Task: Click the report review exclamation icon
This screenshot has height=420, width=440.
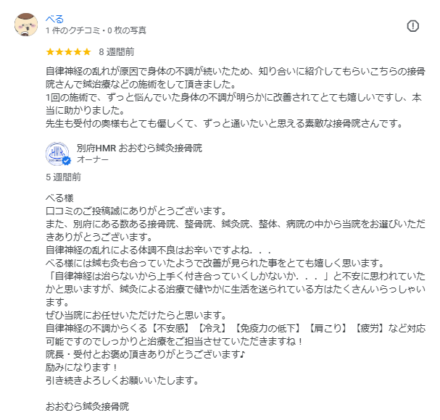Action: pyautogui.click(x=413, y=26)
